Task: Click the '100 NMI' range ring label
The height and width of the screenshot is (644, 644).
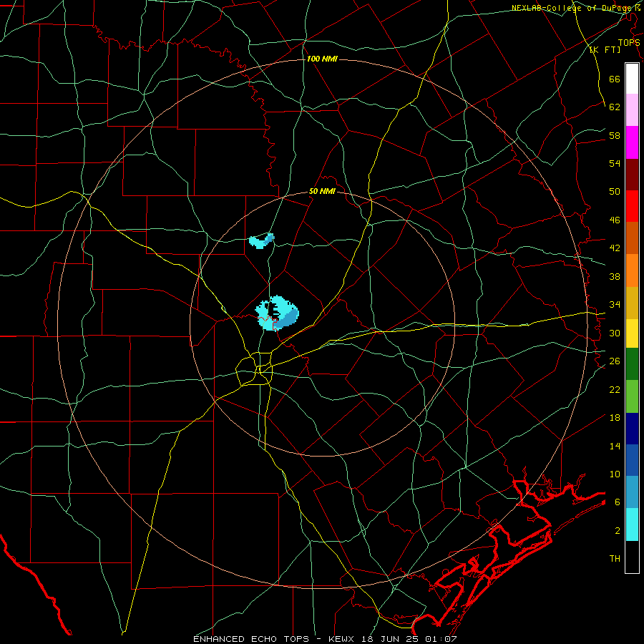Action: (x=322, y=59)
